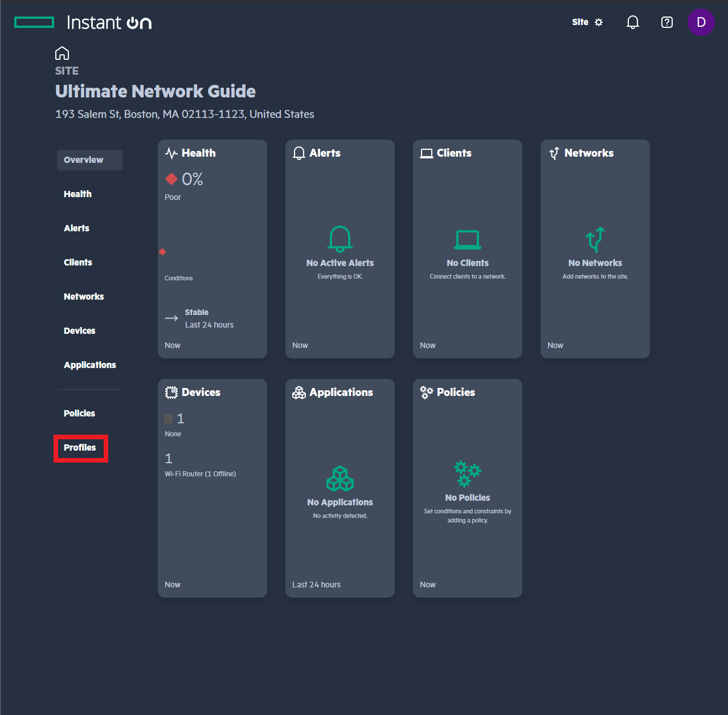Click the Applications card cubes icon
This screenshot has height=715, width=728.
coord(299,393)
